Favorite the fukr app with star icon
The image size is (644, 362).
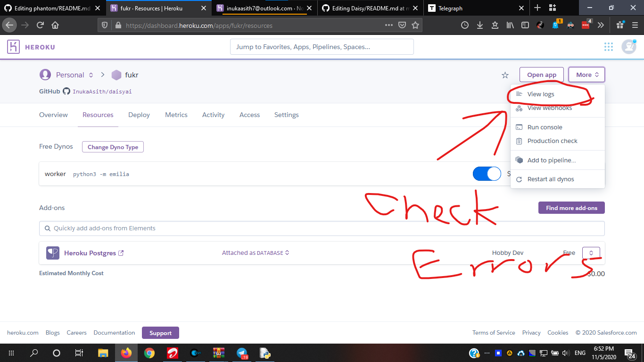coord(505,75)
